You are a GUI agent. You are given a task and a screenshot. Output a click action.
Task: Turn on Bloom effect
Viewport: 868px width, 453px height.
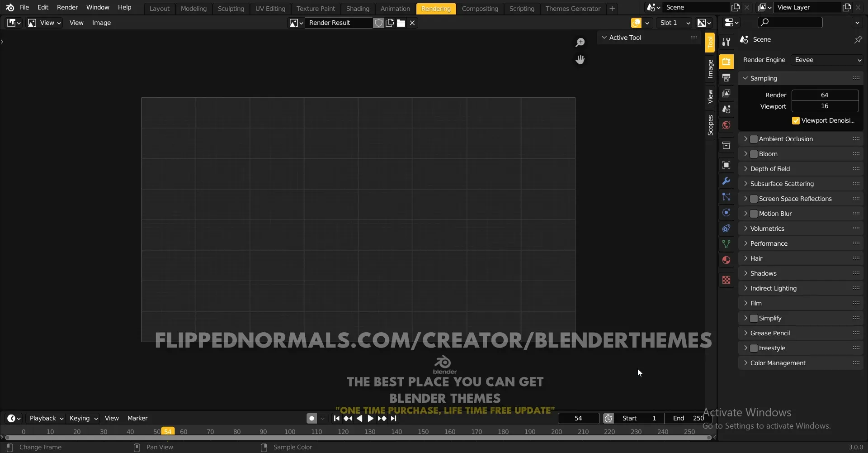tap(754, 154)
